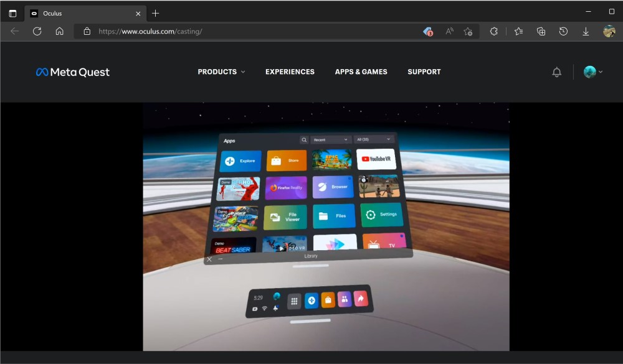Viewport: 623px width, 364px height.
Task: Close the Oculus browser tab
Action: coord(138,14)
